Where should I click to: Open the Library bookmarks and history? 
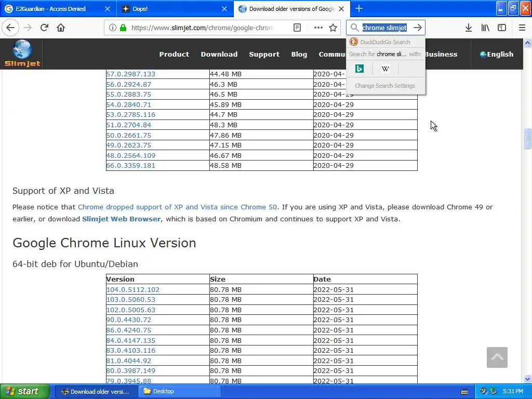485,28
